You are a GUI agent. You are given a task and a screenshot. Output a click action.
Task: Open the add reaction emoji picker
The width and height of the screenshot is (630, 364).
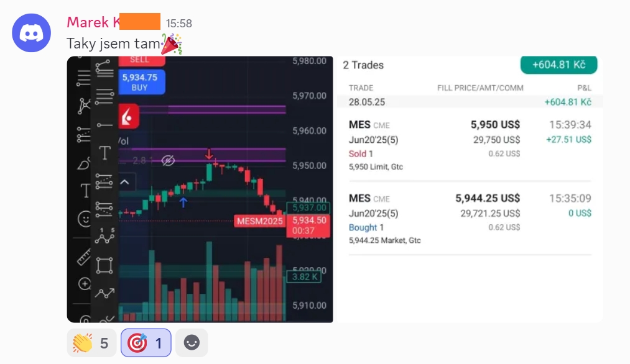[x=192, y=343]
